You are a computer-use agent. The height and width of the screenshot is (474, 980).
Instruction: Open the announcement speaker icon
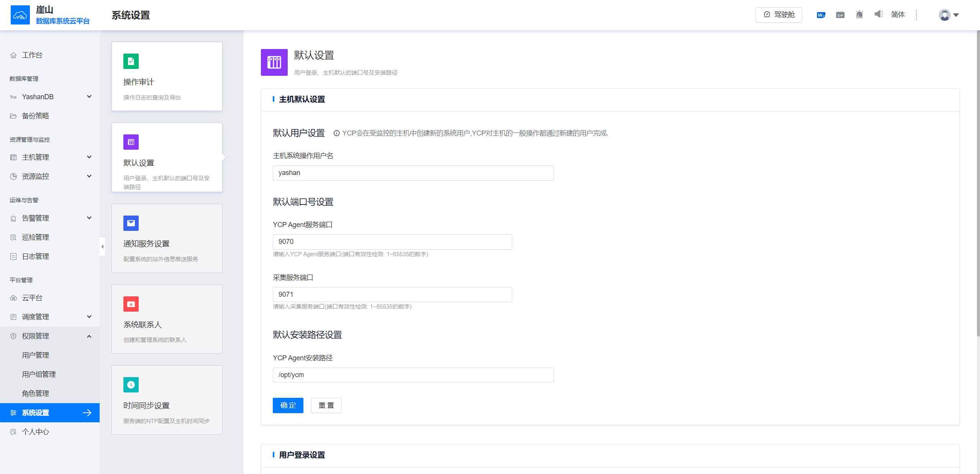point(878,14)
